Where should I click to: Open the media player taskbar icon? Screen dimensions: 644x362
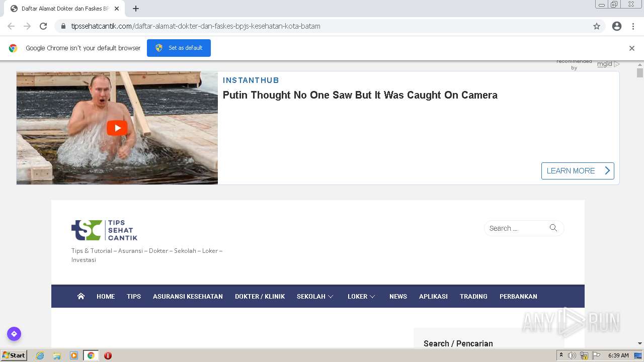point(74,355)
